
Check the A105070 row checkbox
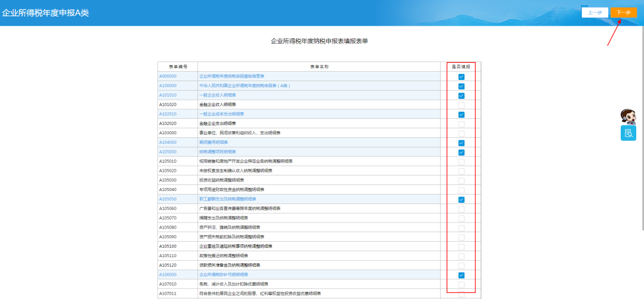click(461, 218)
